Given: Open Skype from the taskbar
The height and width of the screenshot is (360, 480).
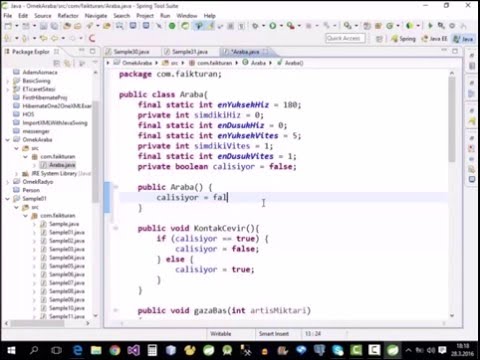Looking at the screenshot, I should coord(338,350).
